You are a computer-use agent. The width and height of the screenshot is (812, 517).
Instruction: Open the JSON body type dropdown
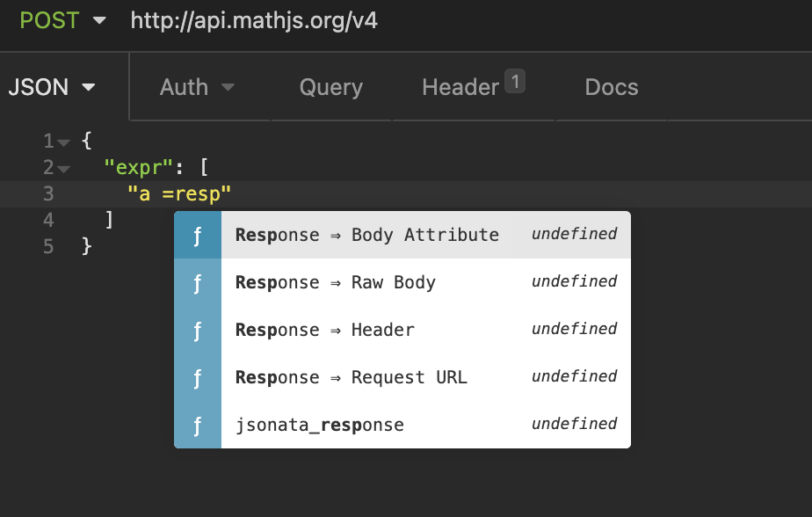pyautogui.click(x=52, y=87)
